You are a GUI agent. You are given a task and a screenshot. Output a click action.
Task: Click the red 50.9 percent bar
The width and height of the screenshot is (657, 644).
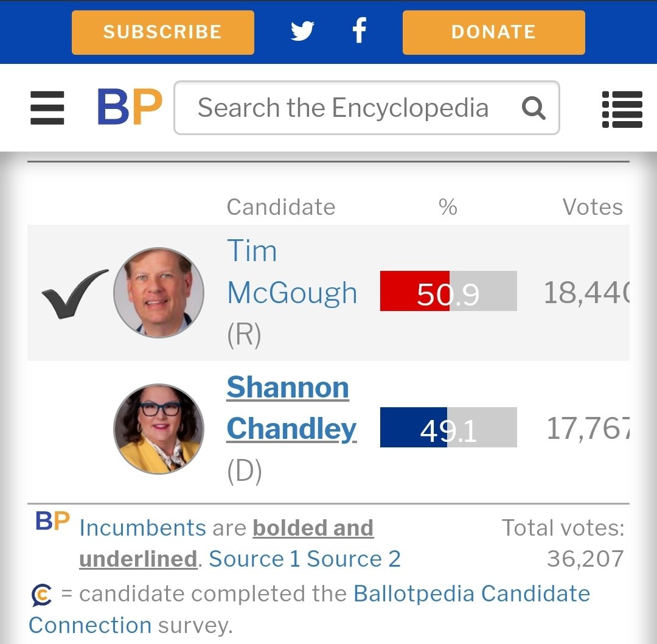tap(414, 291)
